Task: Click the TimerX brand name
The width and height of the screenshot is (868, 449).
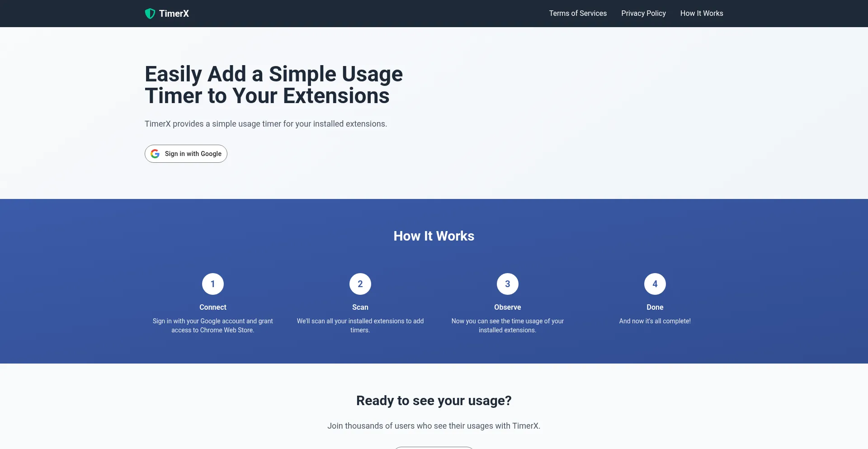Action: 174,14
